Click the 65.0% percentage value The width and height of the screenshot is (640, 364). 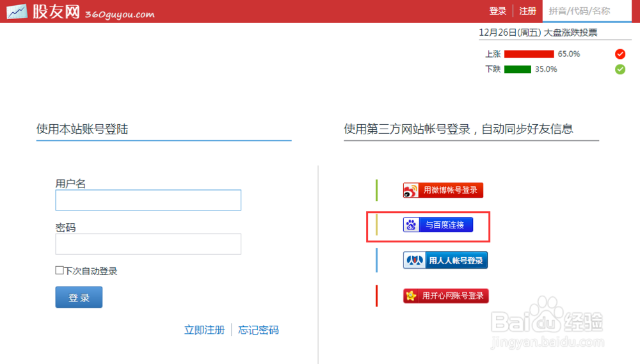tap(569, 54)
